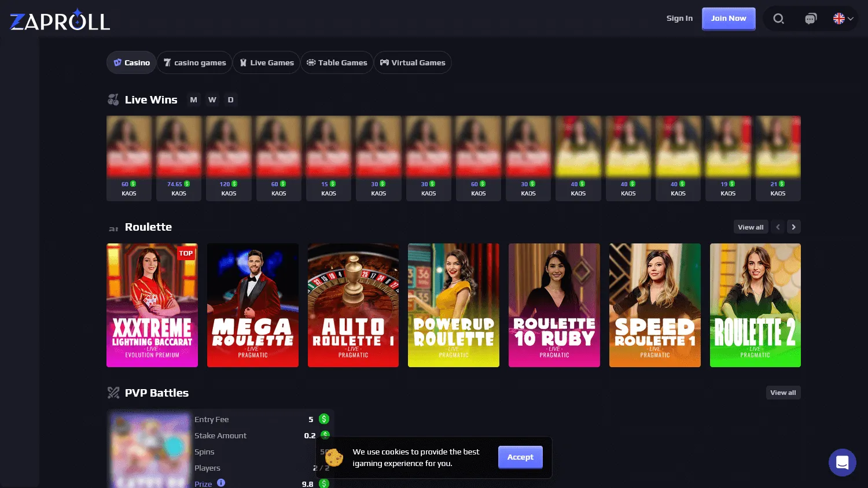This screenshot has width=868, height=488.
Task: Click the previous chevron in the Roulette carousel
Action: coord(778,227)
